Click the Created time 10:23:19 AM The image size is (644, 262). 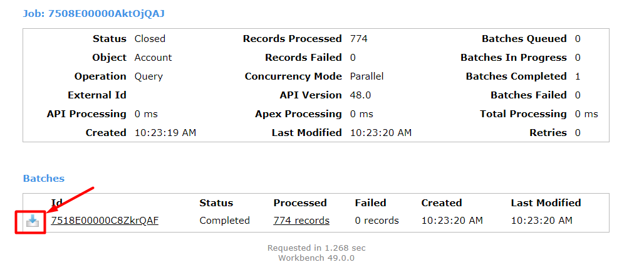(165, 133)
